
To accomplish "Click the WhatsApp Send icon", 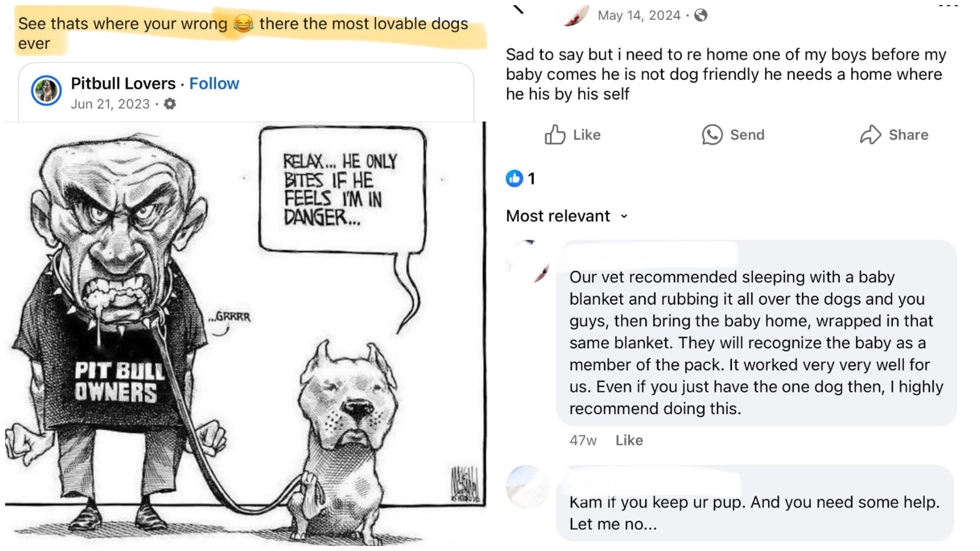I will coord(712,135).
